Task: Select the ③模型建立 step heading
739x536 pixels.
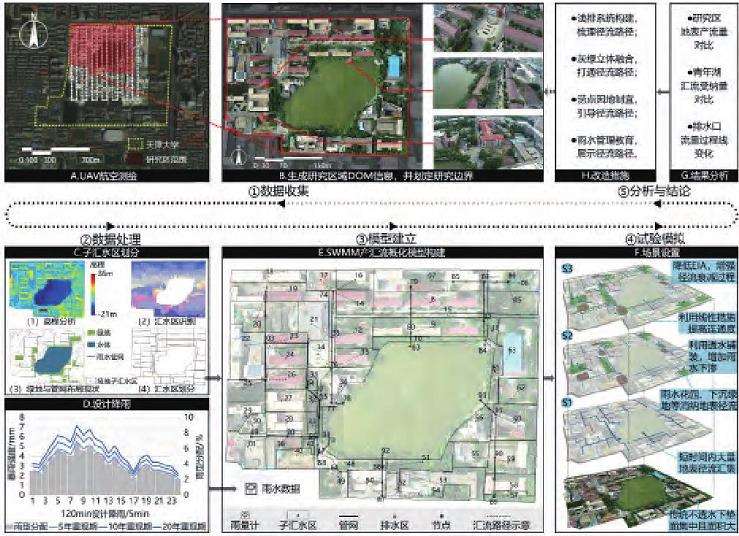Action: (383, 240)
